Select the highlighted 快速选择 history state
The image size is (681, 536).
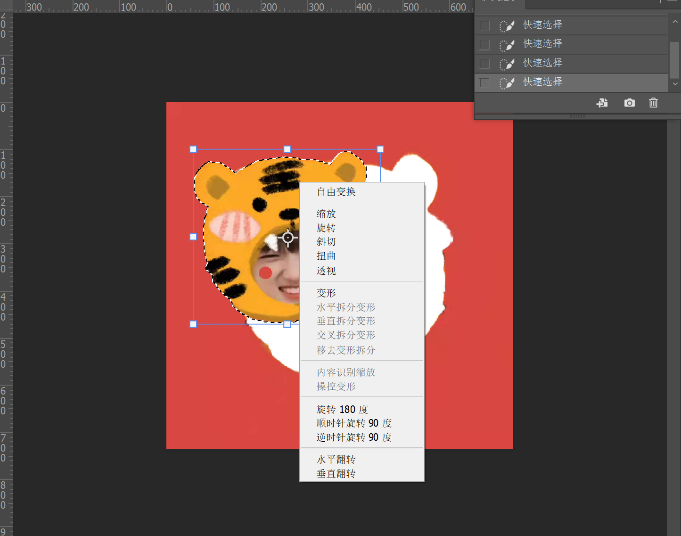tap(571, 82)
